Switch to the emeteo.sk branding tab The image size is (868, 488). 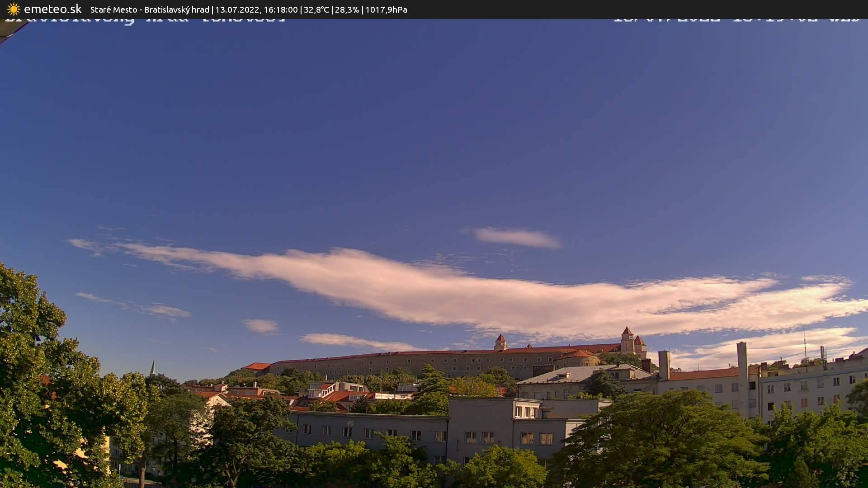53,9
